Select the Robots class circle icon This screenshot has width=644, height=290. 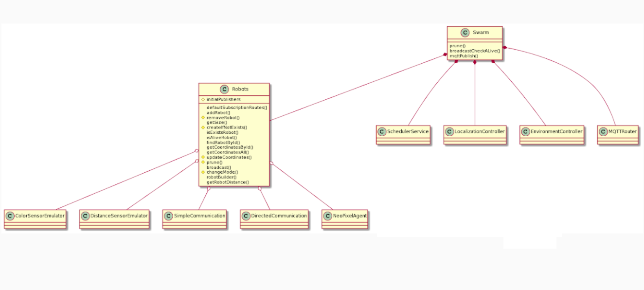(224, 89)
